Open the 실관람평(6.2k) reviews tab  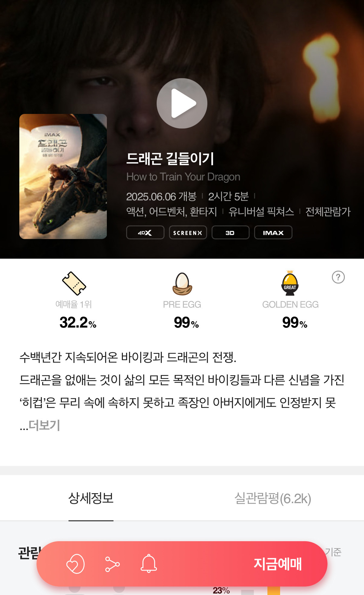pyautogui.click(x=273, y=498)
